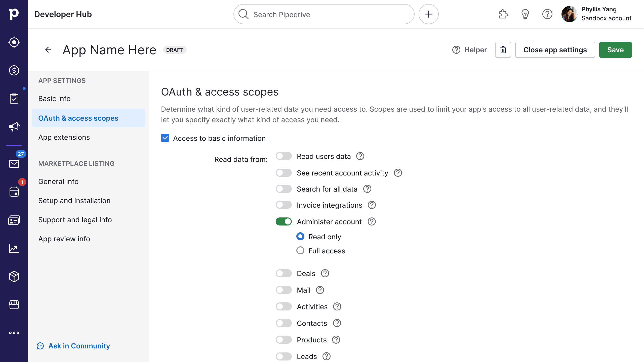644x362 pixels.
Task: Select the Full access radio button
Action: (x=300, y=251)
